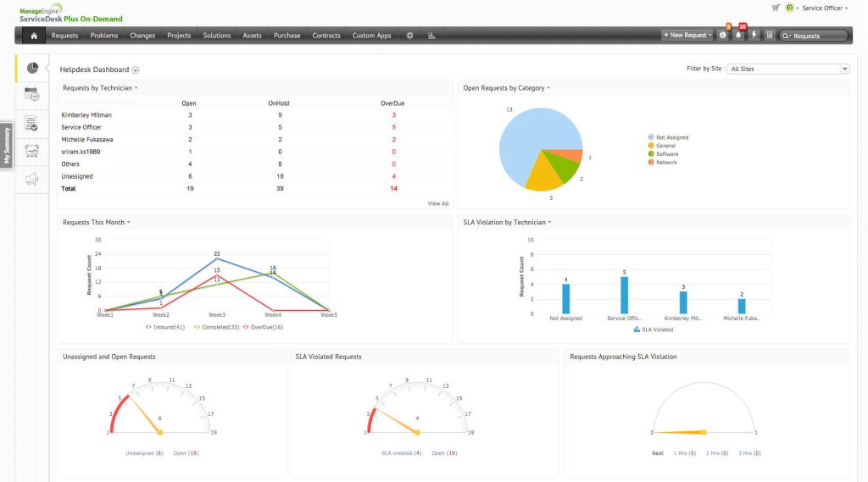Open the alarm clock reminders sidebar icon

pos(32,150)
